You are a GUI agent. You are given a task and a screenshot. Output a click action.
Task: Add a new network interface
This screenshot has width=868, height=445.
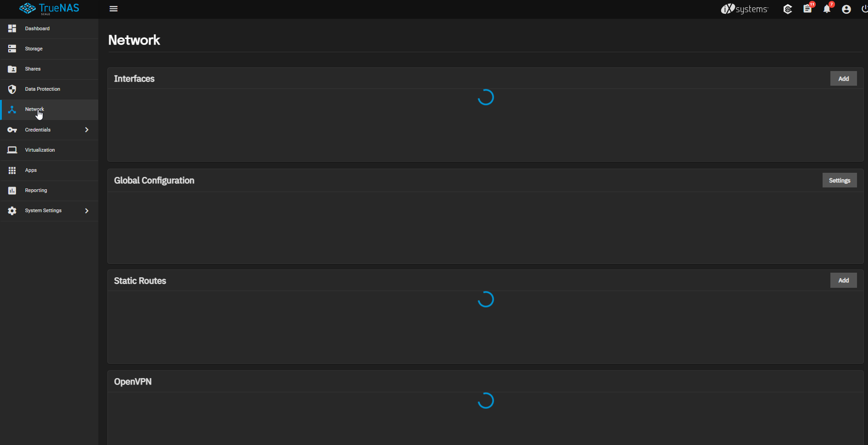coord(843,78)
